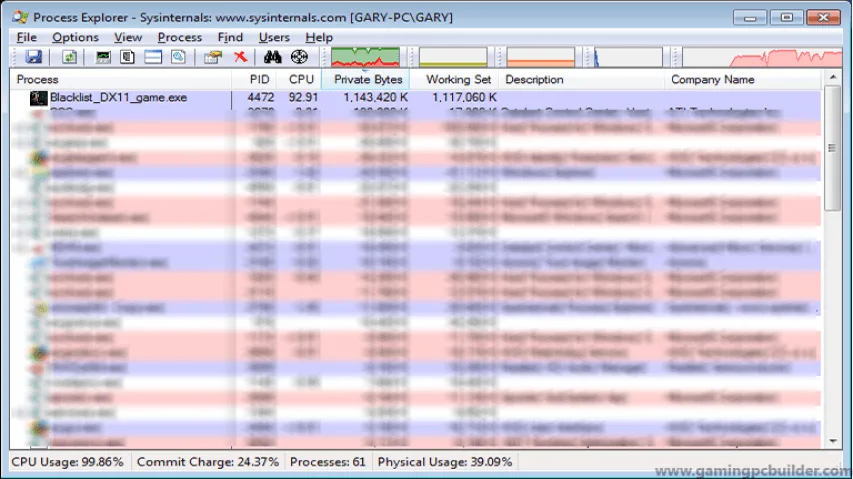Maximize the Process Explorer window
The image size is (853, 479).
pos(787,17)
